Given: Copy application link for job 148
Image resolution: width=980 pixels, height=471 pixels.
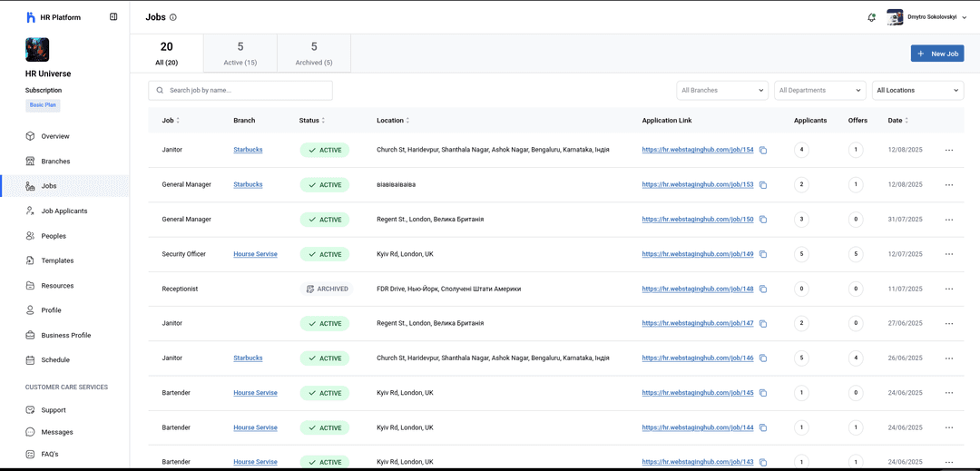Looking at the screenshot, I should click(x=763, y=289).
